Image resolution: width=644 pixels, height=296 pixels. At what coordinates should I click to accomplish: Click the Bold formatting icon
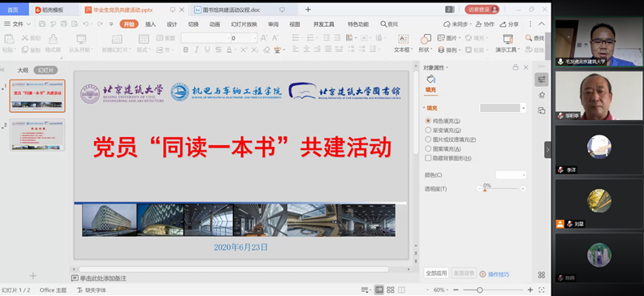186,49
